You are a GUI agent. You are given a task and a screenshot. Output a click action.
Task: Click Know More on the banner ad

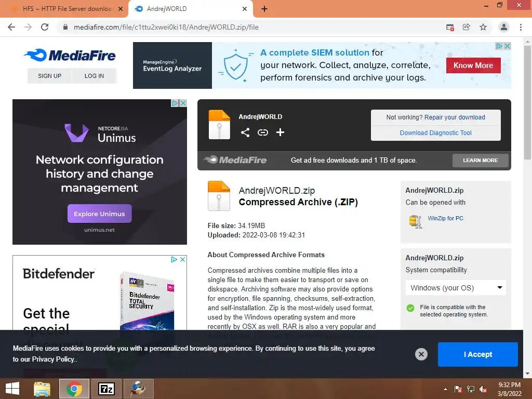[473, 65]
